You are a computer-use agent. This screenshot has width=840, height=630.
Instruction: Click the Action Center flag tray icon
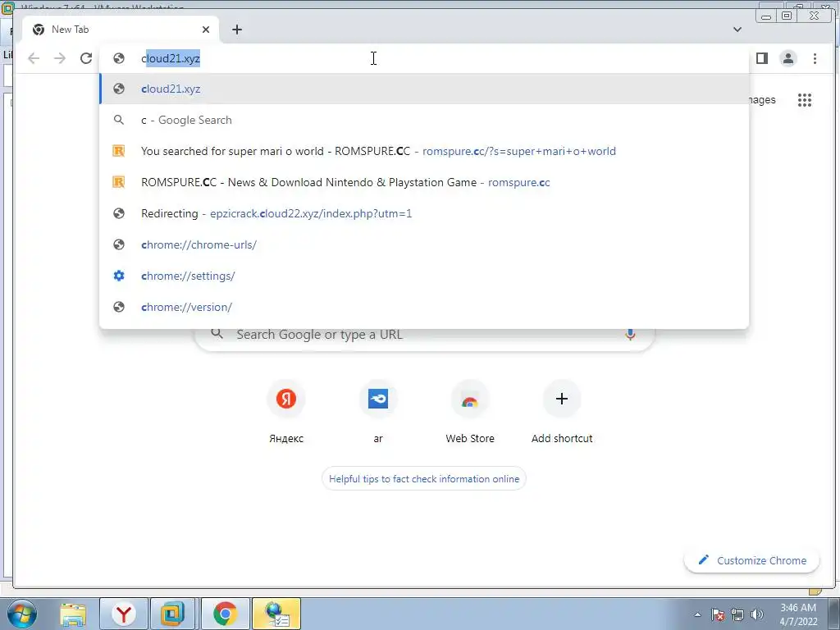718,614
